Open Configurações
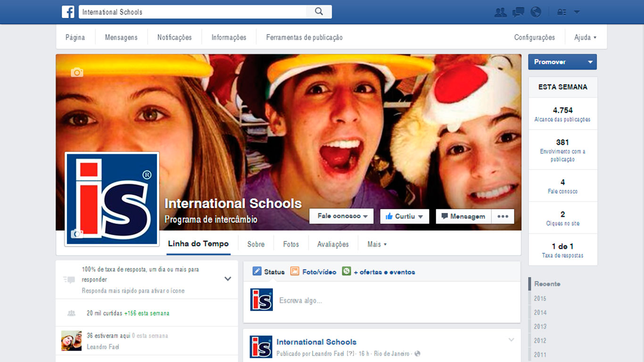This screenshot has height=362, width=644. (535, 37)
